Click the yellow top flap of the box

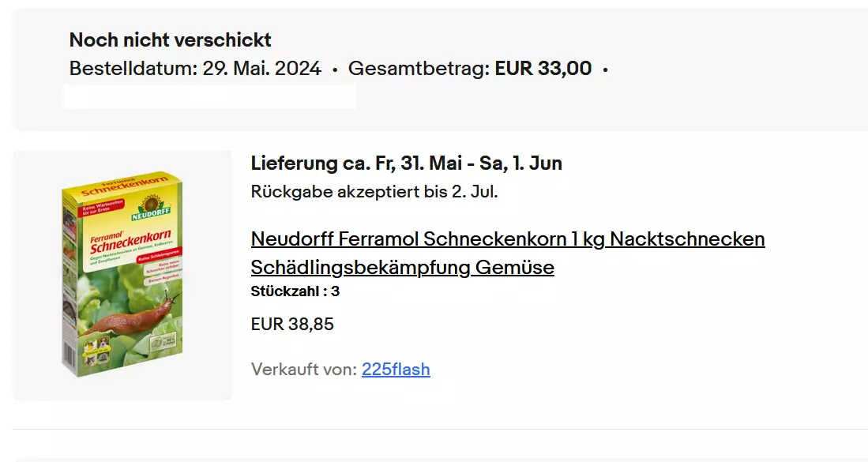pyautogui.click(x=125, y=184)
